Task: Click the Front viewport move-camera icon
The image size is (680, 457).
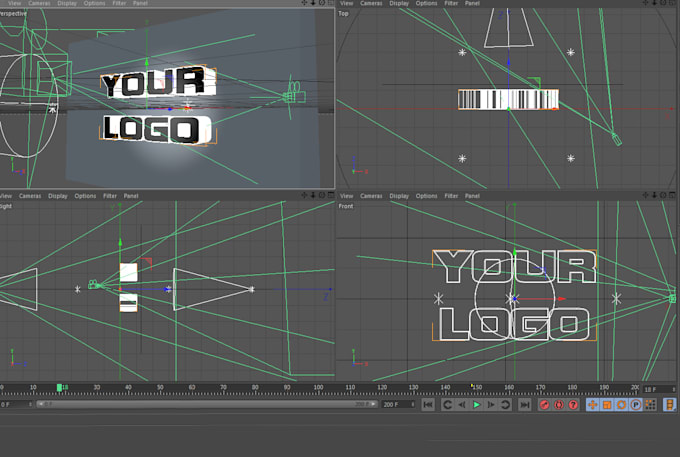Action: pyautogui.click(x=645, y=196)
